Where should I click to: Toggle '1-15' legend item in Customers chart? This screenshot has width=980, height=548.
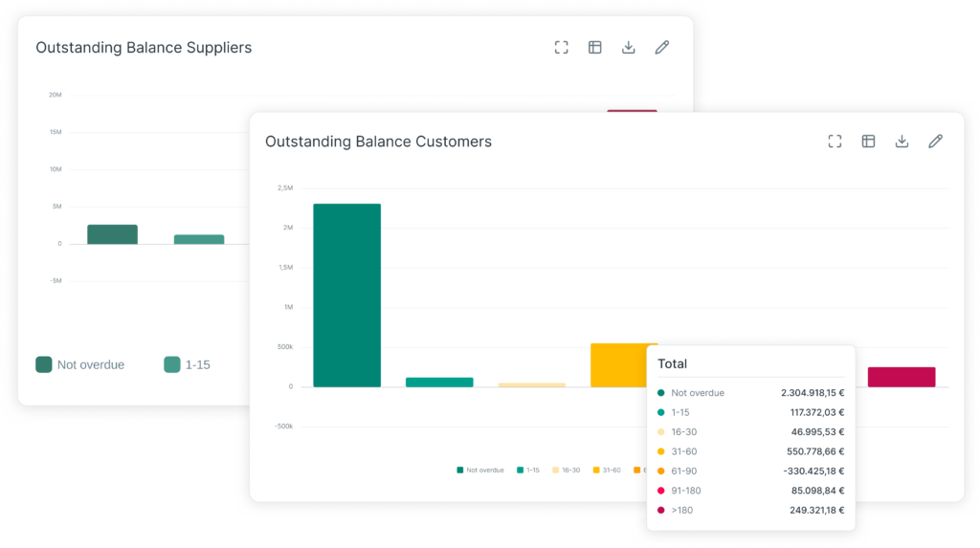[528, 470]
